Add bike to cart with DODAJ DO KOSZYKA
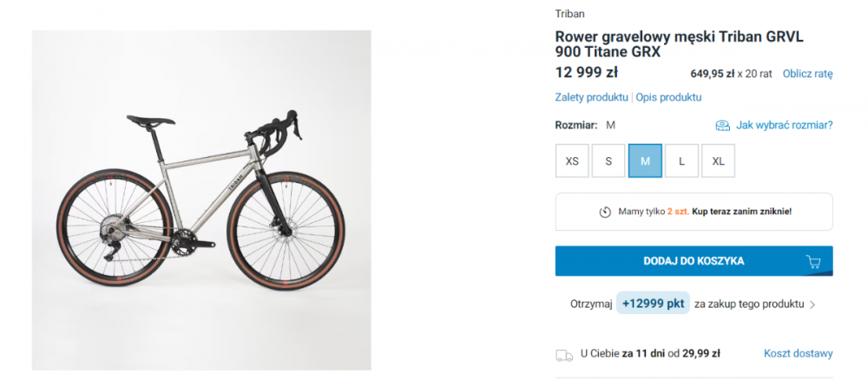Screen dimensions: 868x380 click(694, 261)
